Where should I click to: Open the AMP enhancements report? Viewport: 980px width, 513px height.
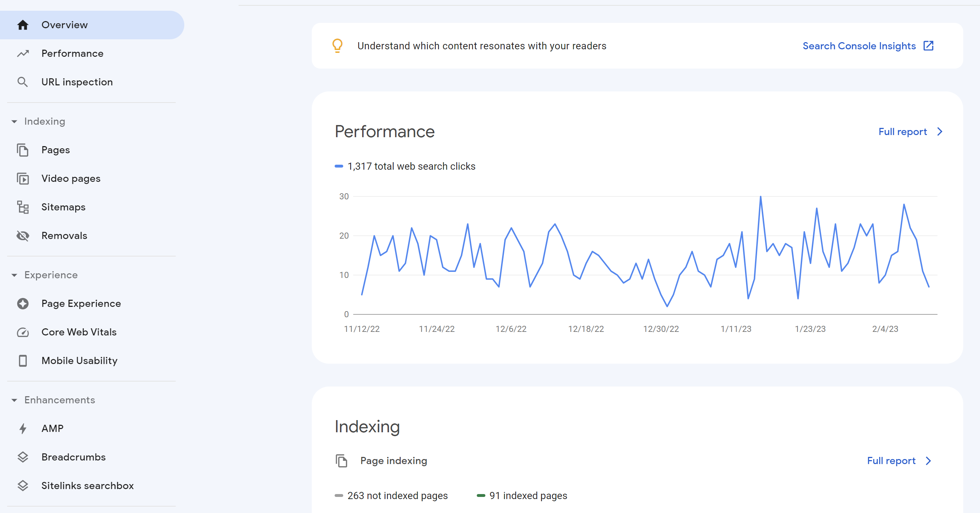pyautogui.click(x=92, y=428)
